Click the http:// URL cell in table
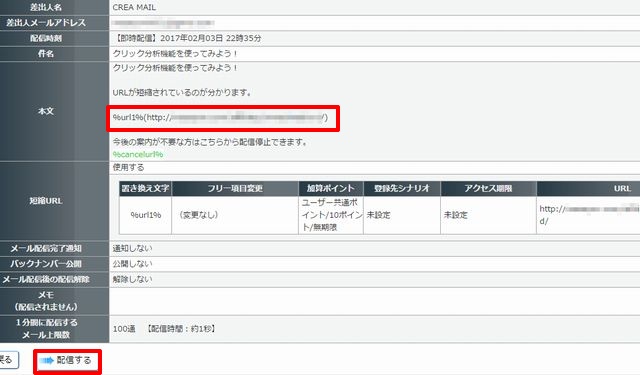This screenshot has height=375, width=640. 589,215
